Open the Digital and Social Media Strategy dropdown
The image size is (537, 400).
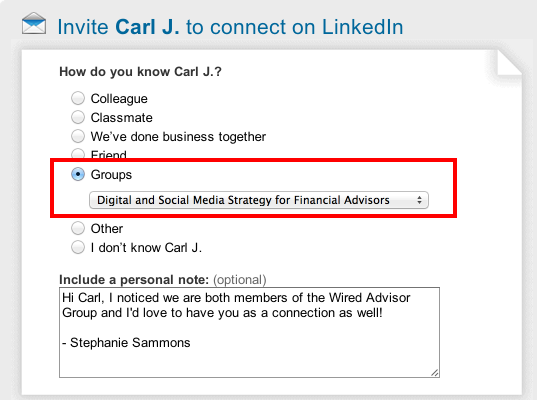(259, 200)
